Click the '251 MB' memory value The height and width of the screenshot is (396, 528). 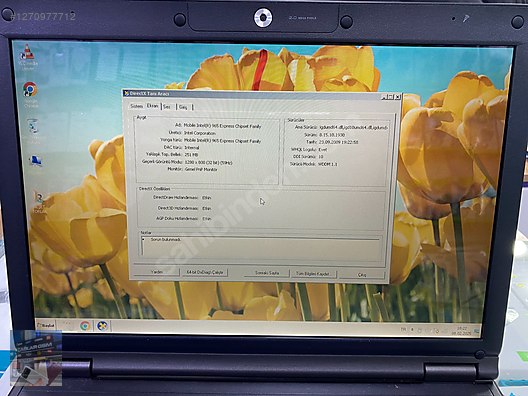coord(191,155)
